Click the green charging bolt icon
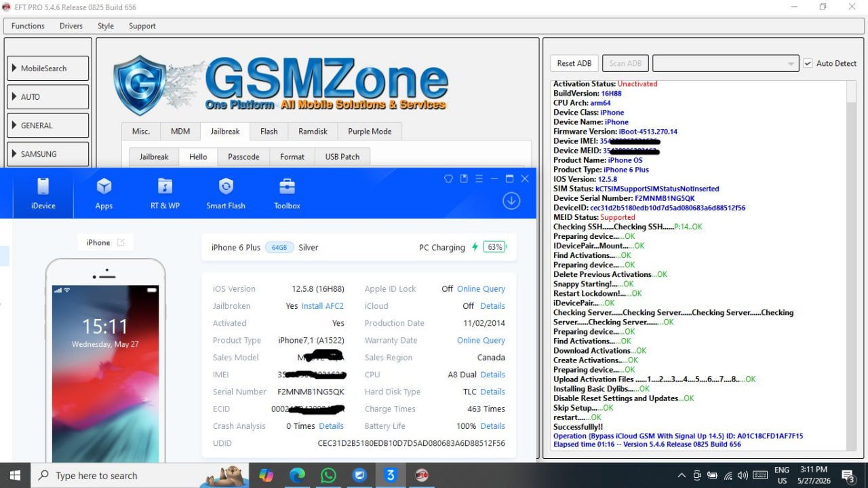 [x=475, y=247]
